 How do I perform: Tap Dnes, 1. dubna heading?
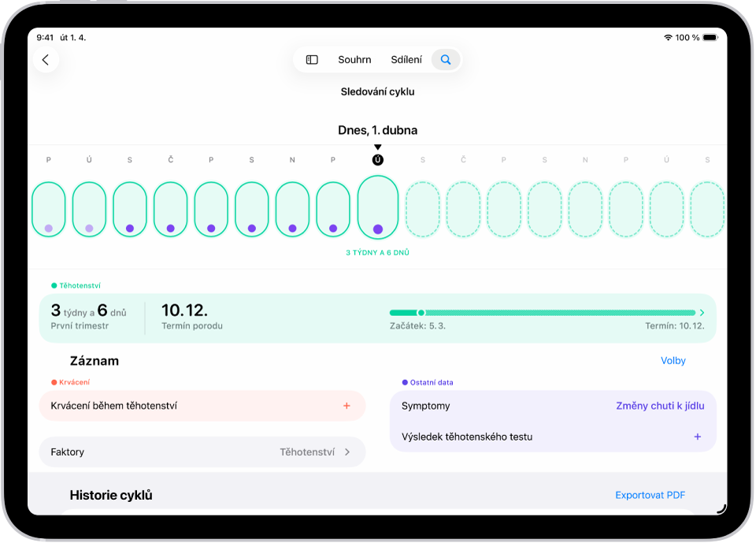(377, 130)
